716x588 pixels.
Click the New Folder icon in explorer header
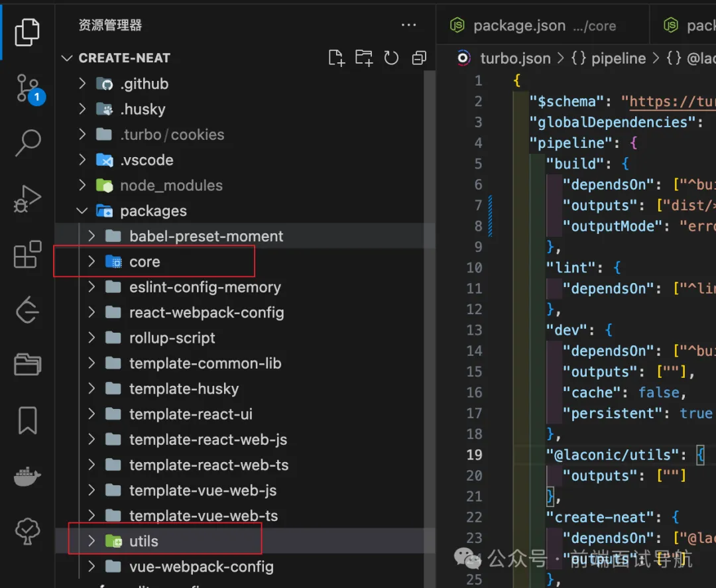(363, 58)
